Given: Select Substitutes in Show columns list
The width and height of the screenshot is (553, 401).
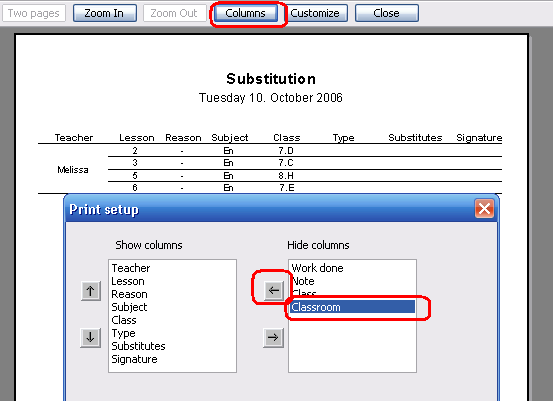Looking at the screenshot, I should pos(138,346).
